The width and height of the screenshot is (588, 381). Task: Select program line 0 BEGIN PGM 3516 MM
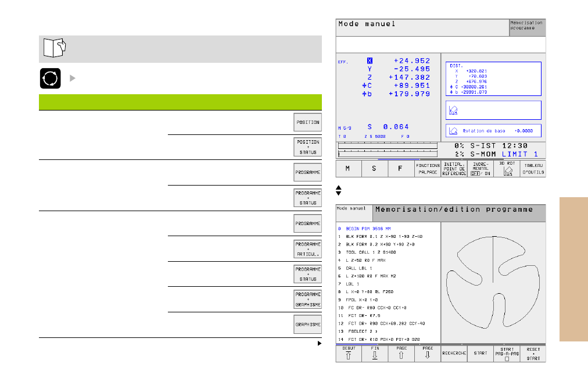coord(364,229)
